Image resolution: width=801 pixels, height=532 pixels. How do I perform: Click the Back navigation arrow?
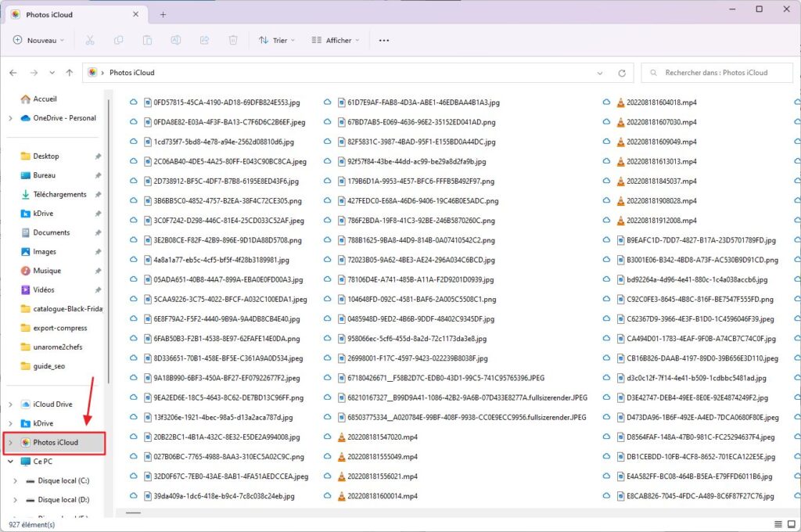(13, 72)
